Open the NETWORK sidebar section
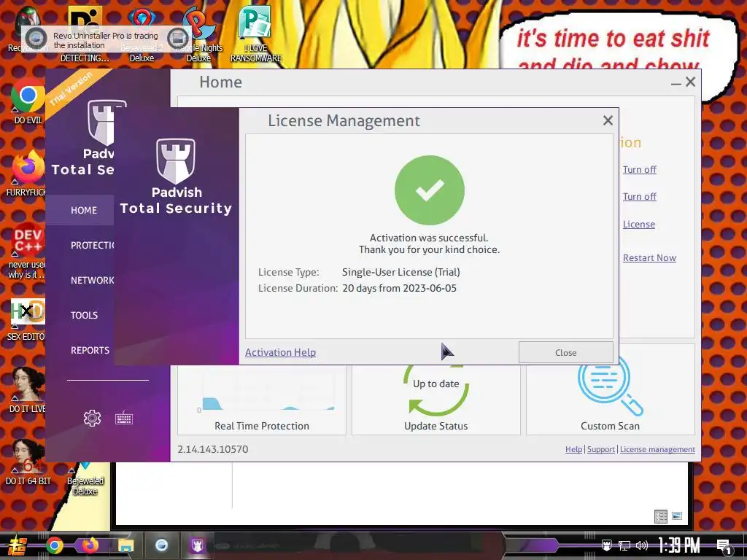The image size is (747, 560). (x=92, y=281)
